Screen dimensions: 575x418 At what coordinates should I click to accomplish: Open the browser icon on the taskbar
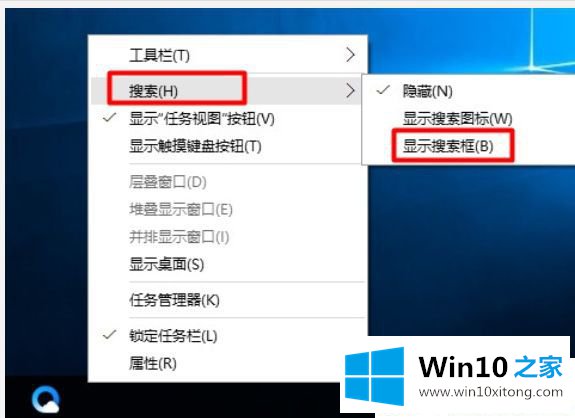click(x=45, y=399)
